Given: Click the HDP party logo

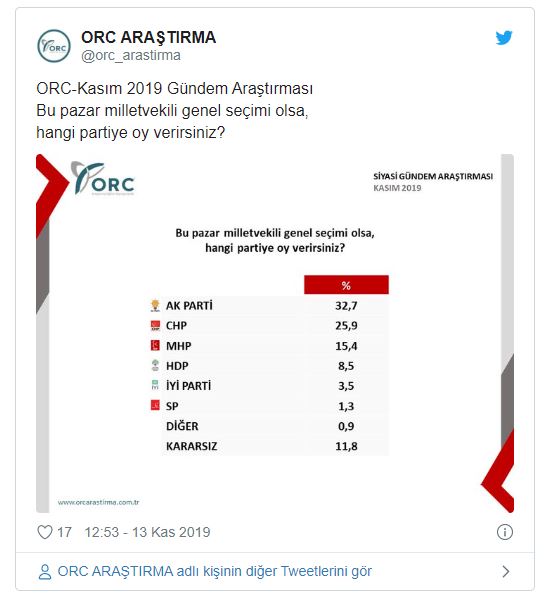Looking at the screenshot, I should click(155, 365).
